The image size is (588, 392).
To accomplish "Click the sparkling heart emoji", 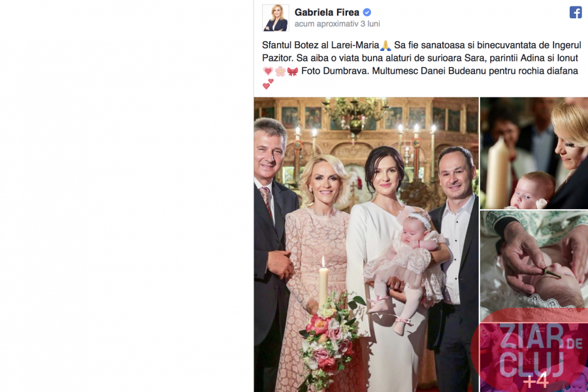I will (268, 71).
